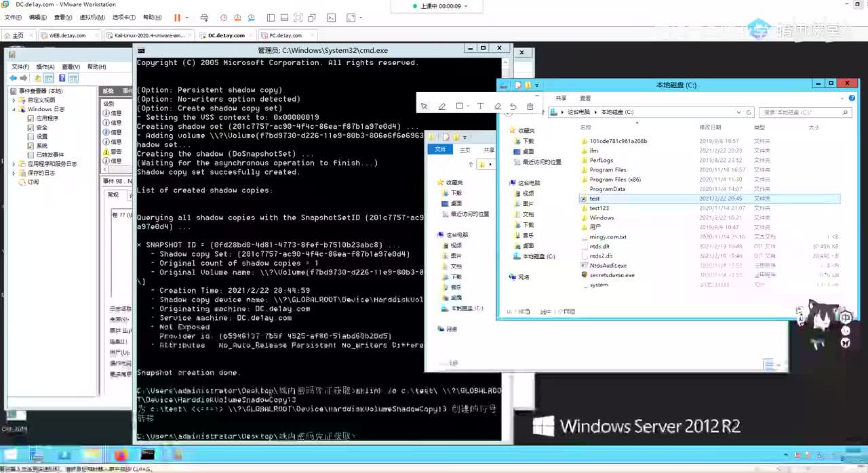Expand the 自定义视图 tree node
This screenshot has width=868, height=473.
[14, 100]
